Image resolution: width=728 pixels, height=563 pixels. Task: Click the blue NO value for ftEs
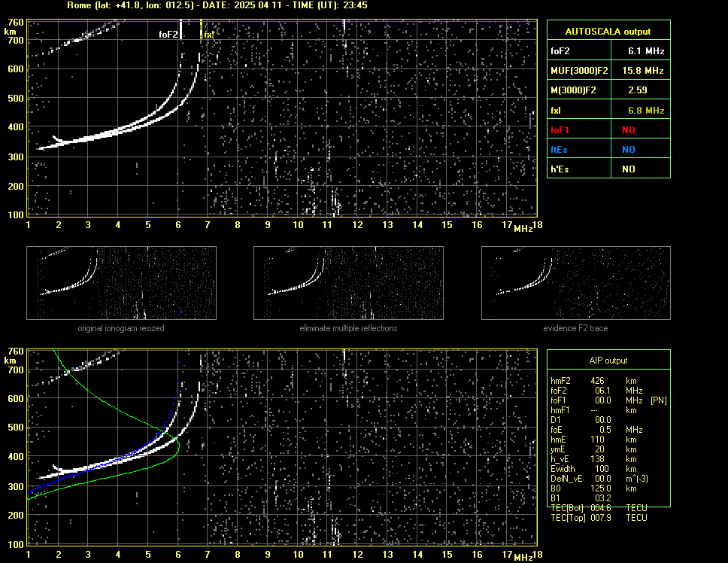(x=629, y=150)
